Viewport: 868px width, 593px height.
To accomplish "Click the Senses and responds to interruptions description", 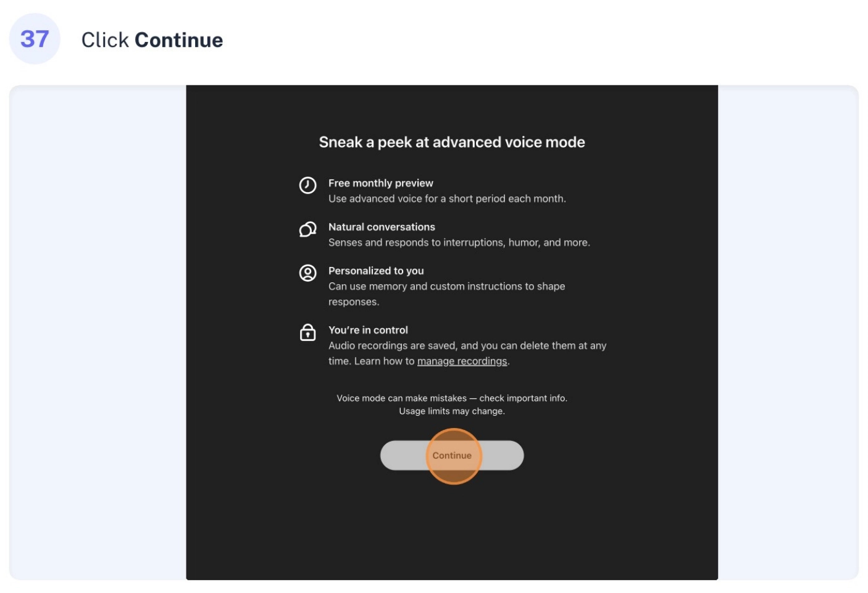I will pyautogui.click(x=459, y=242).
